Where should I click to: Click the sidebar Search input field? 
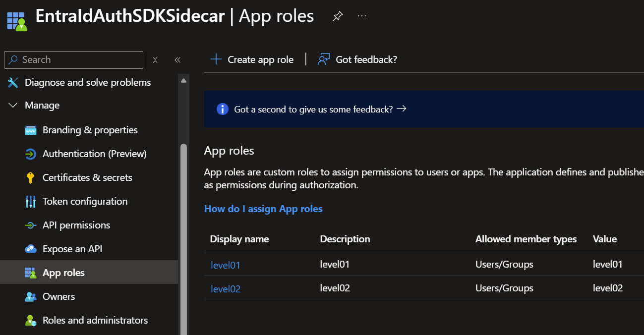(73, 60)
